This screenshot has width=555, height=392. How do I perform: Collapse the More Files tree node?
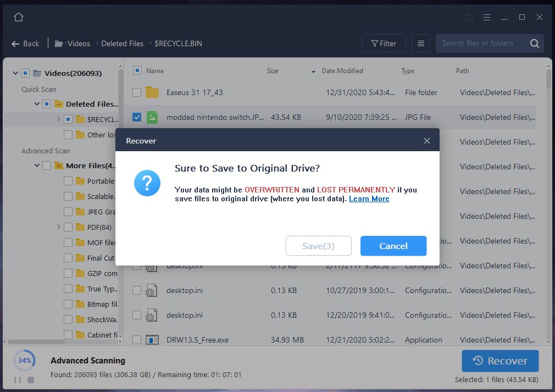pos(37,165)
